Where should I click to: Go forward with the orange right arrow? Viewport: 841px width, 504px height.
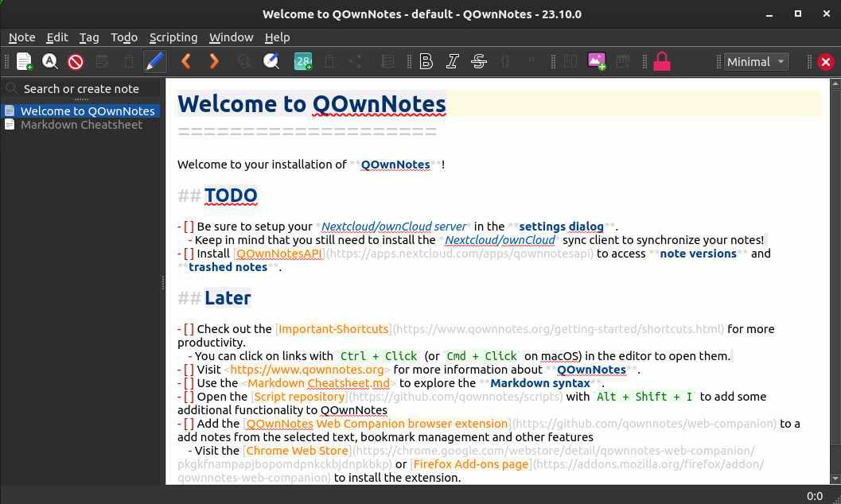click(x=213, y=61)
